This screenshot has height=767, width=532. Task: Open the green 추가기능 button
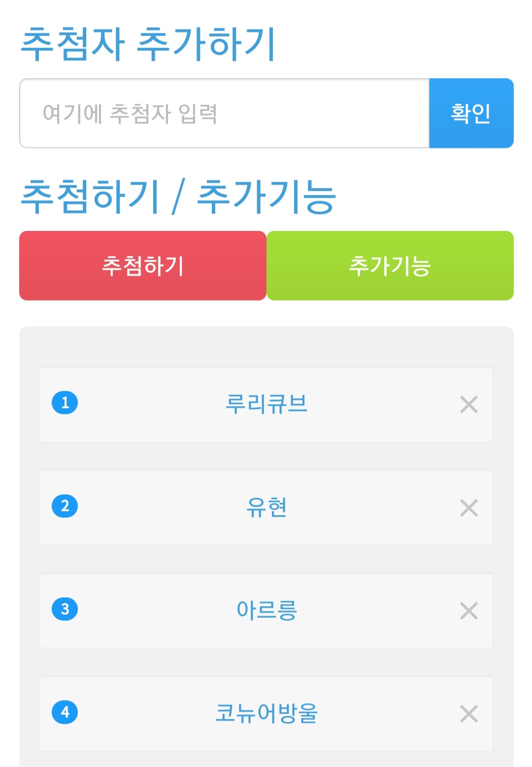pos(390,266)
